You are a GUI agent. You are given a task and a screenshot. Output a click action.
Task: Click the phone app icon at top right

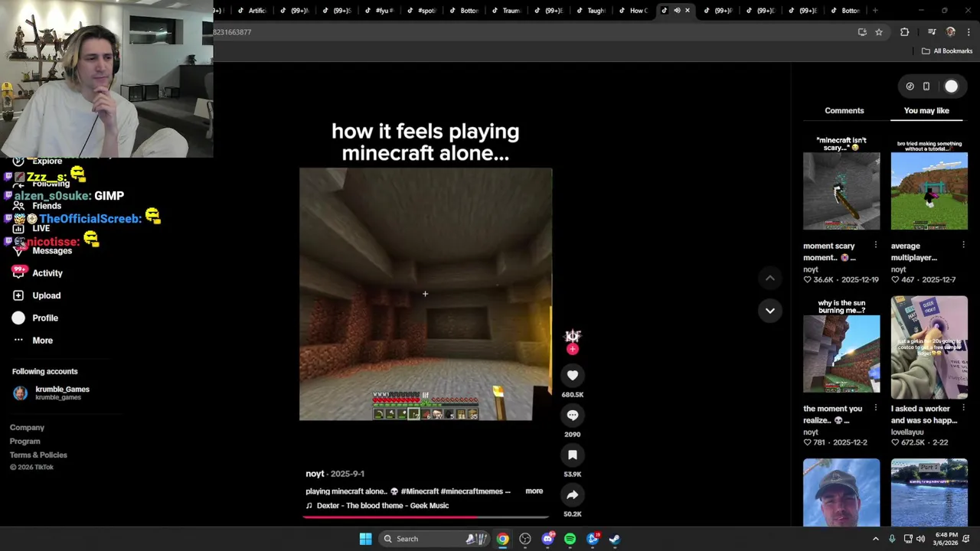pos(926,86)
